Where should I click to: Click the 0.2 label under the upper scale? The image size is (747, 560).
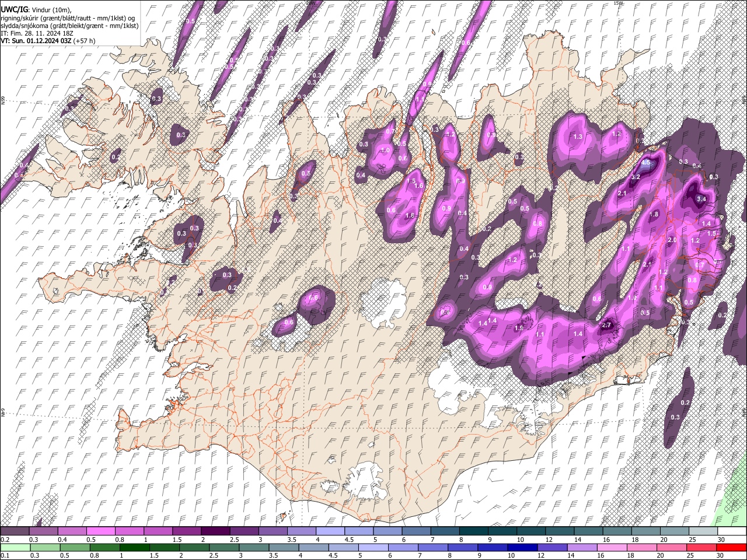click(x=4, y=540)
